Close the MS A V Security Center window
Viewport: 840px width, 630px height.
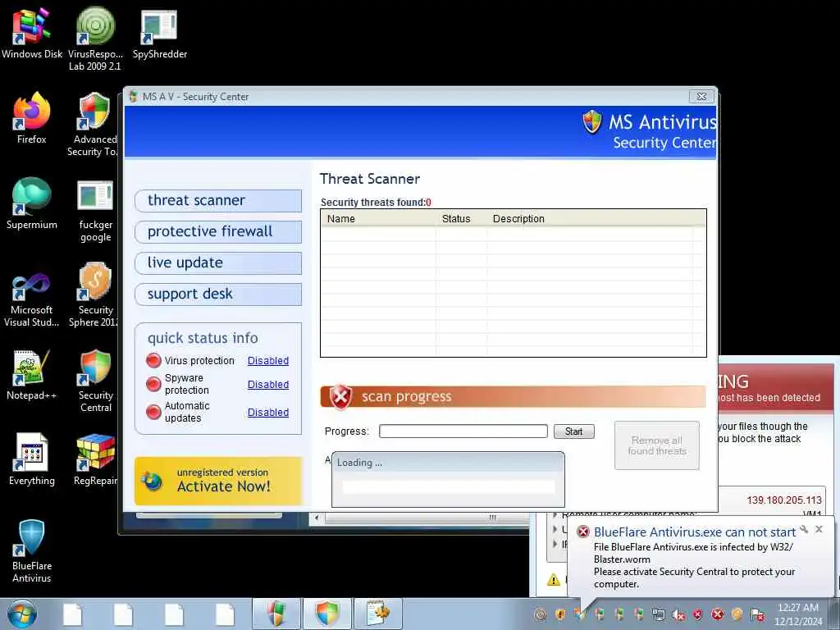pyautogui.click(x=701, y=97)
